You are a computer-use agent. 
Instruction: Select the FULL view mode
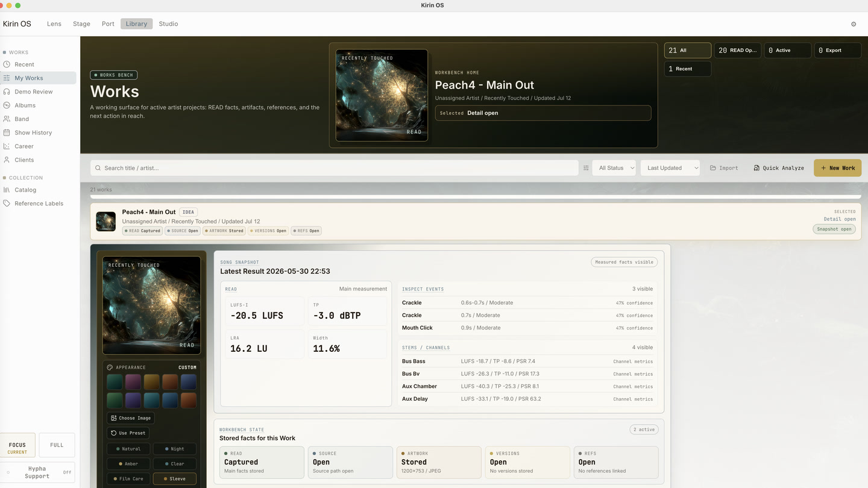[57, 445]
